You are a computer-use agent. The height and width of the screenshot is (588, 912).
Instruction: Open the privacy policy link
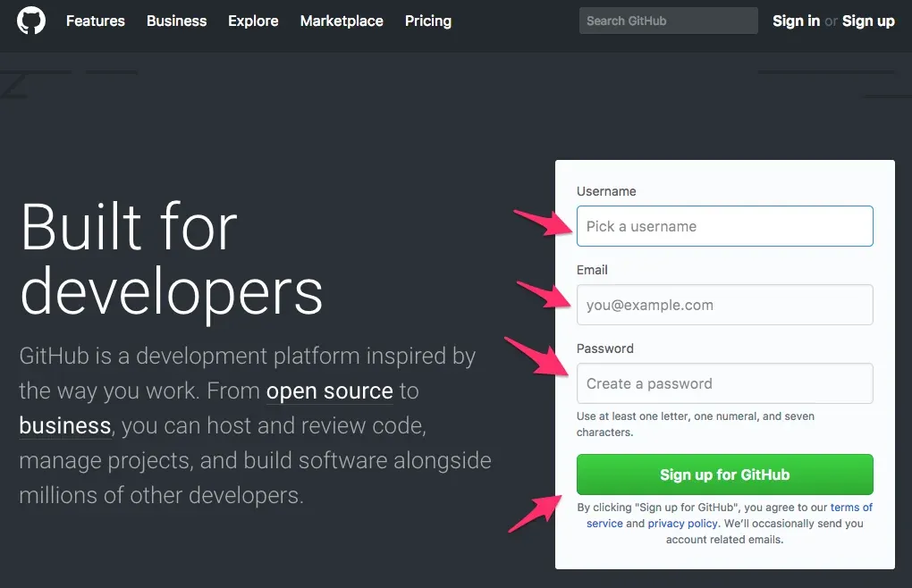click(x=682, y=523)
